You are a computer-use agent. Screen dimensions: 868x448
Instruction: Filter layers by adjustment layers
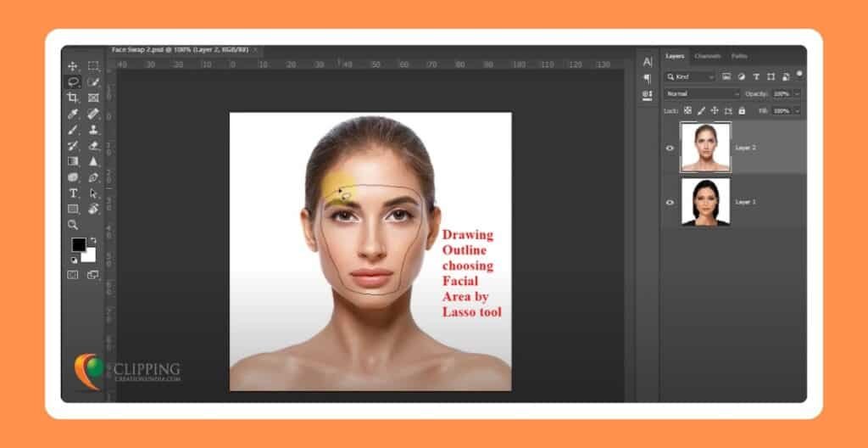coord(741,76)
